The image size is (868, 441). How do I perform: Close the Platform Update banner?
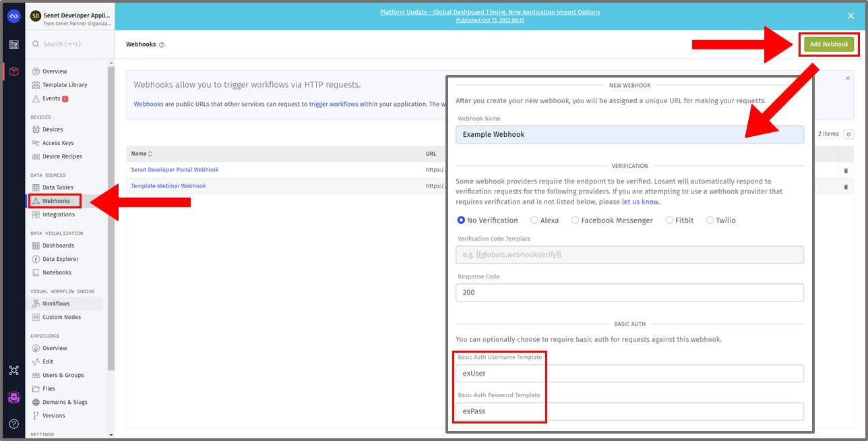850,16
